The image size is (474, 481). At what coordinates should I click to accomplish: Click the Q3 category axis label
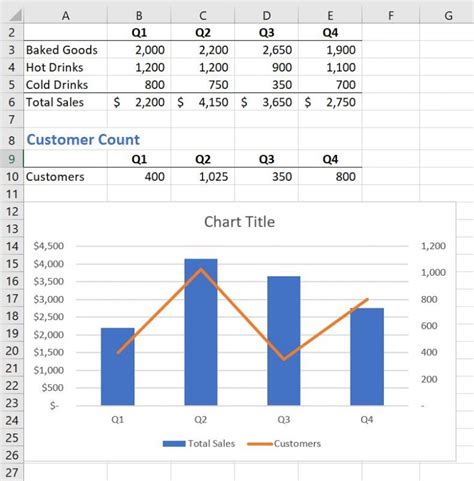pyautogui.click(x=284, y=419)
